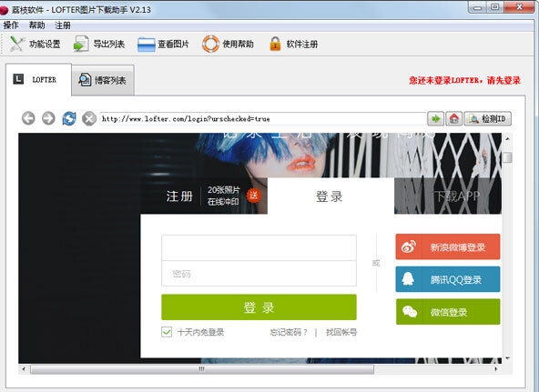Click the red 送 badge icon

pyautogui.click(x=254, y=196)
